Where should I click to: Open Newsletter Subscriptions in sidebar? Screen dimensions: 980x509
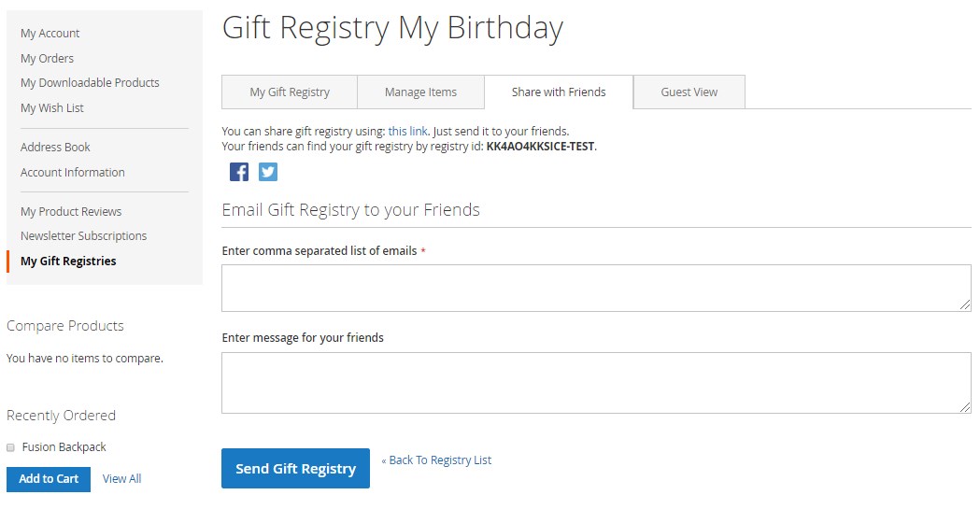coord(84,236)
